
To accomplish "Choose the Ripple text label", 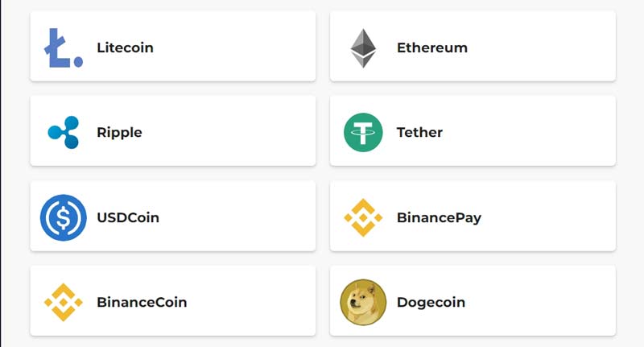I will click(119, 132).
